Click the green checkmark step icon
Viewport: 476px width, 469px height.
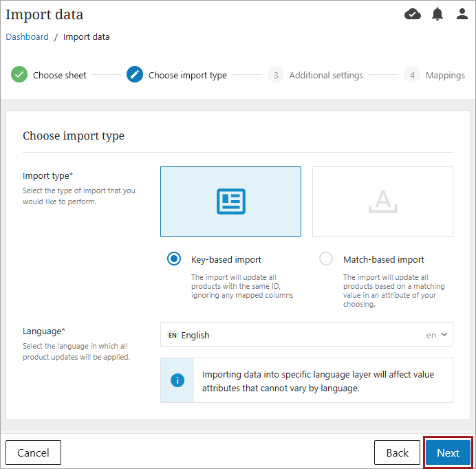(19, 75)
